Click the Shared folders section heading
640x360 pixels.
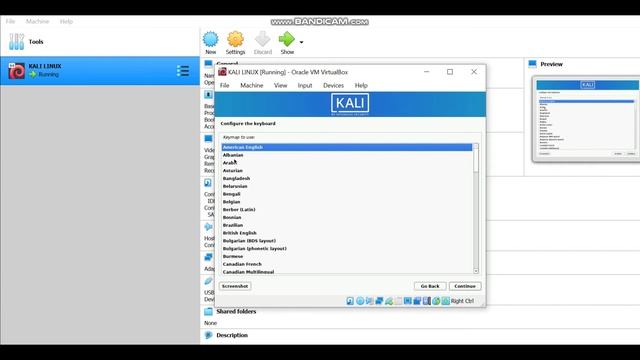236,311
